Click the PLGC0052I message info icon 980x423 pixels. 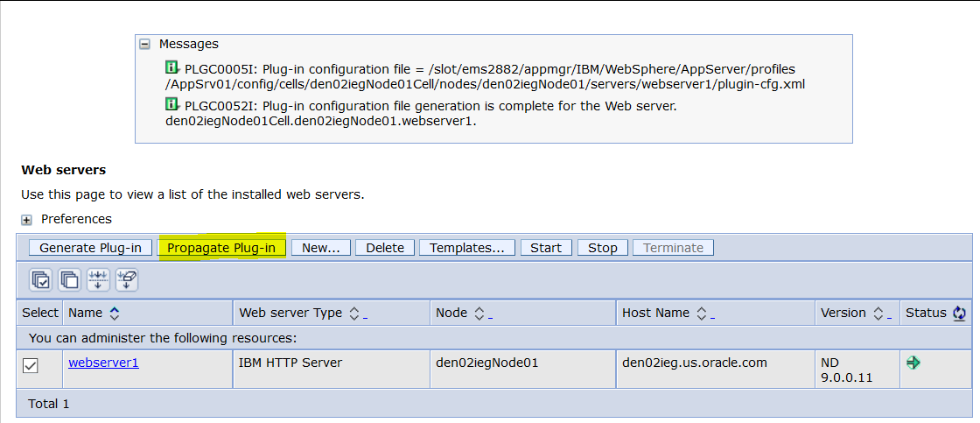[172, 106]
